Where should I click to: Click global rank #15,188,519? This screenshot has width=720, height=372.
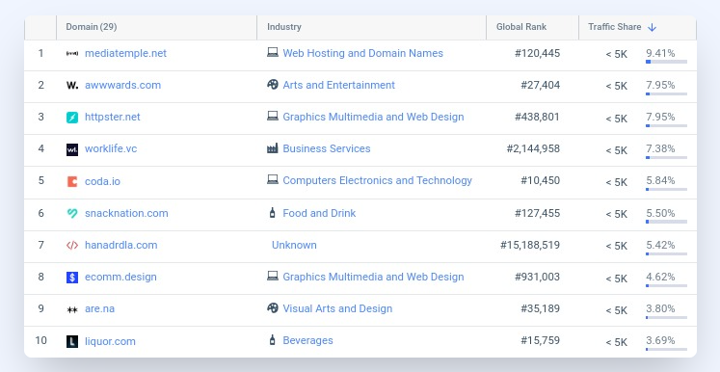click(x=530, y=245)
